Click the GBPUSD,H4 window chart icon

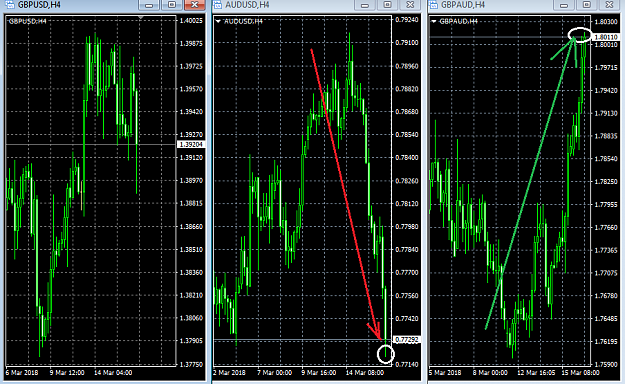pos(9,5)
